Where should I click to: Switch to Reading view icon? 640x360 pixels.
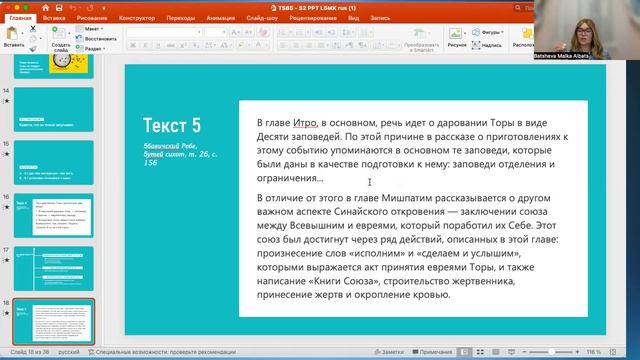pyautogui.click(x=496, y=352)
